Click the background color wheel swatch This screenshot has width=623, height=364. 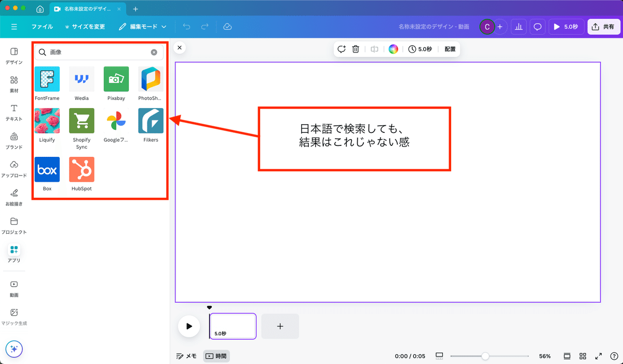(x=394, y=49)
